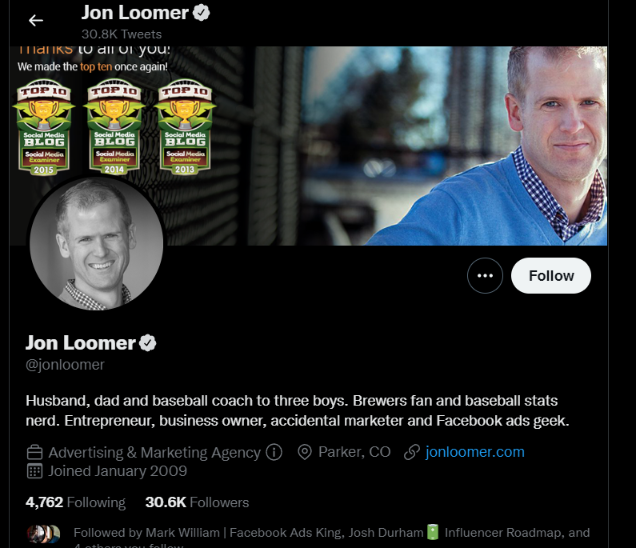
Task: View the 4,762 Following list
Action: coord(75,502)
